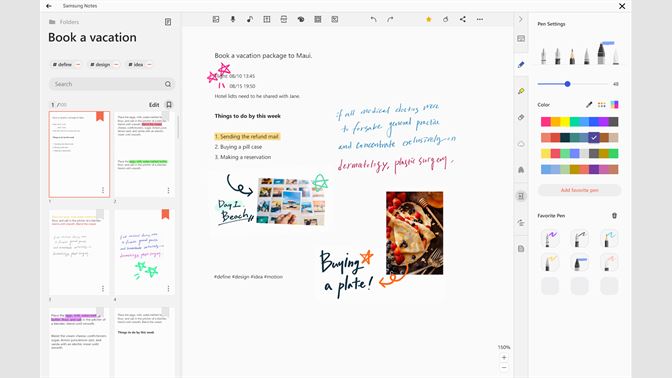Share the note using the share icon

[x=463, y=19]
